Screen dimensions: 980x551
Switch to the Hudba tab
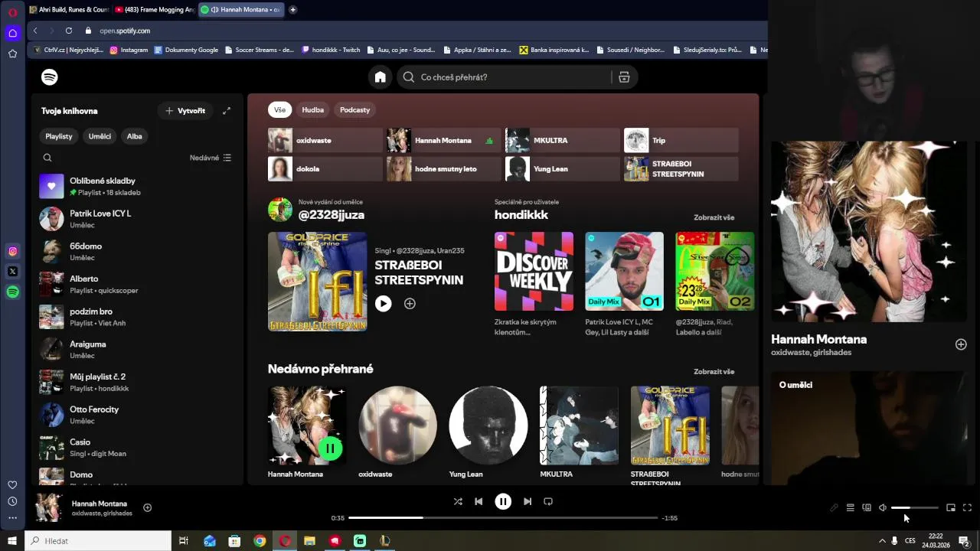pyautogui.click(x=312, y=109)
